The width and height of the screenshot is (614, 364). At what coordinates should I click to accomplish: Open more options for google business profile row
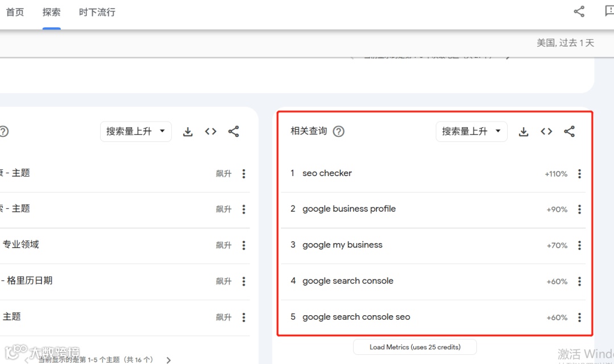click(579, 210)
